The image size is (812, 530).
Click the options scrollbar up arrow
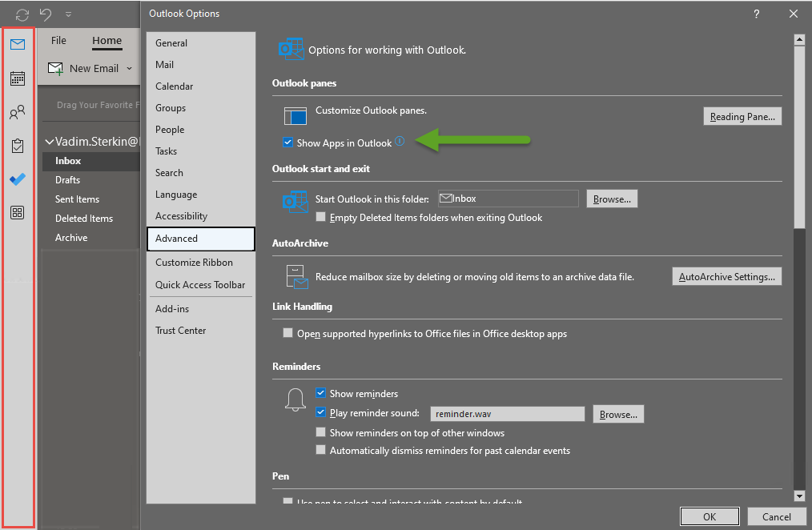pos(799,39)
